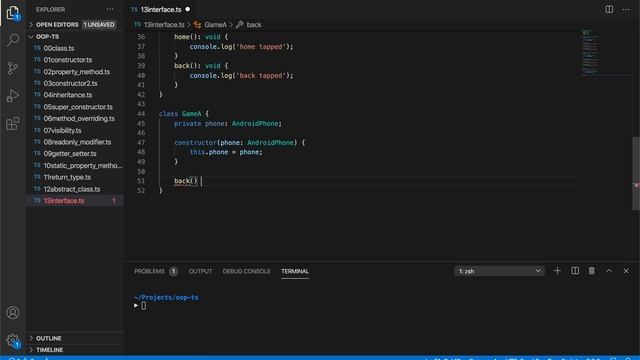Click 'back()' on line 51
The width and height of the screenshot is (640, 360).
[186, 181]
